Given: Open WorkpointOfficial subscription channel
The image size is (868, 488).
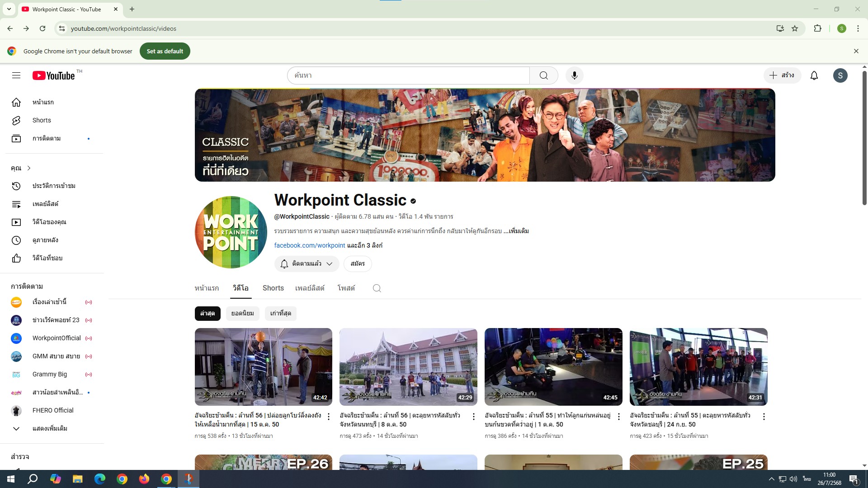Looking at the screenshot, I should [x=54, y=338].
